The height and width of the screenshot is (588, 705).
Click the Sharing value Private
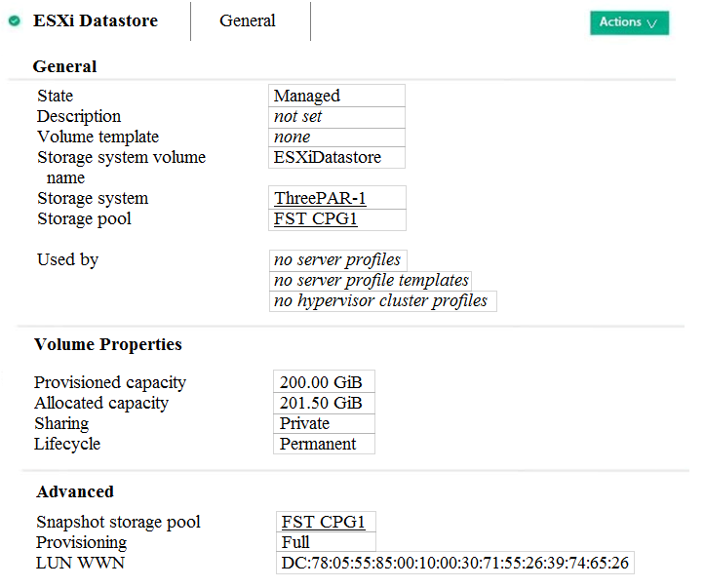coord(305,423)
